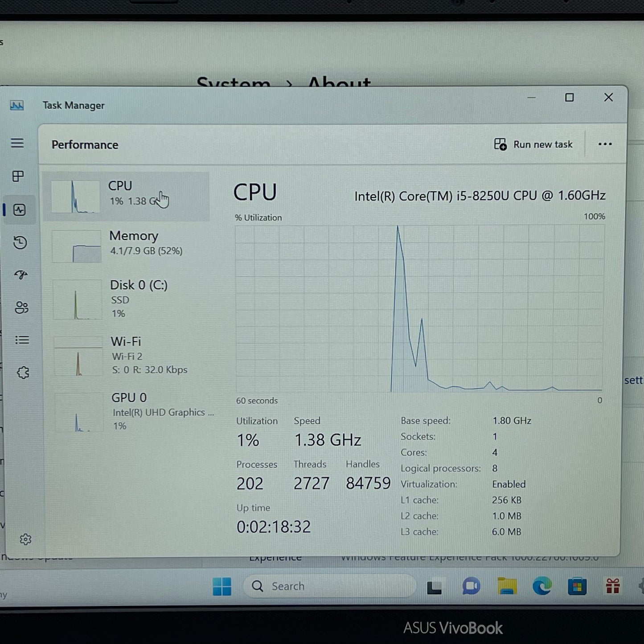Close the Task Manager window
Image resolution: width=644 pixels, height=644 pixels.
608,97
